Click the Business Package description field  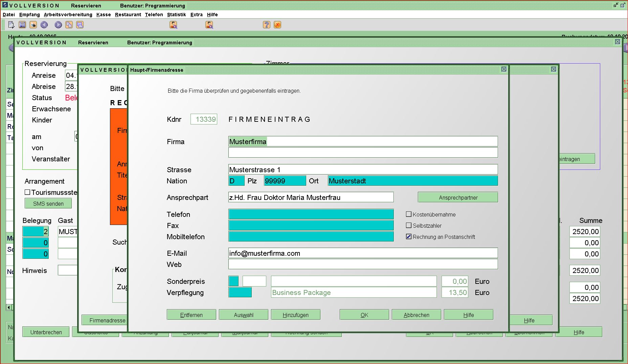pyautogui.click(x=354, y=292)
